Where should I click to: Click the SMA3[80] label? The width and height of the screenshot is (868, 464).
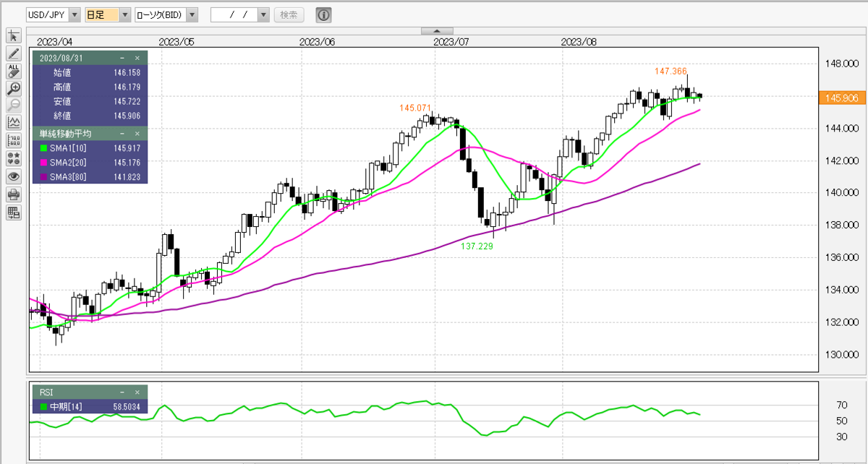click(67, 176)
